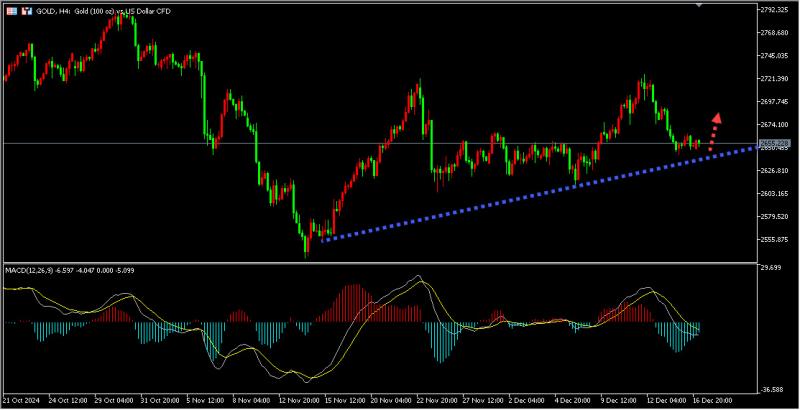Click the GOLD, H4 chart title text
The width and height of the screenshot is (800, 410).
[102, 11]
